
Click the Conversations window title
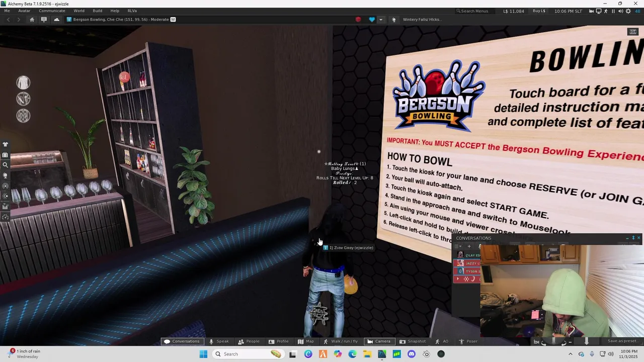click(473, 238)
